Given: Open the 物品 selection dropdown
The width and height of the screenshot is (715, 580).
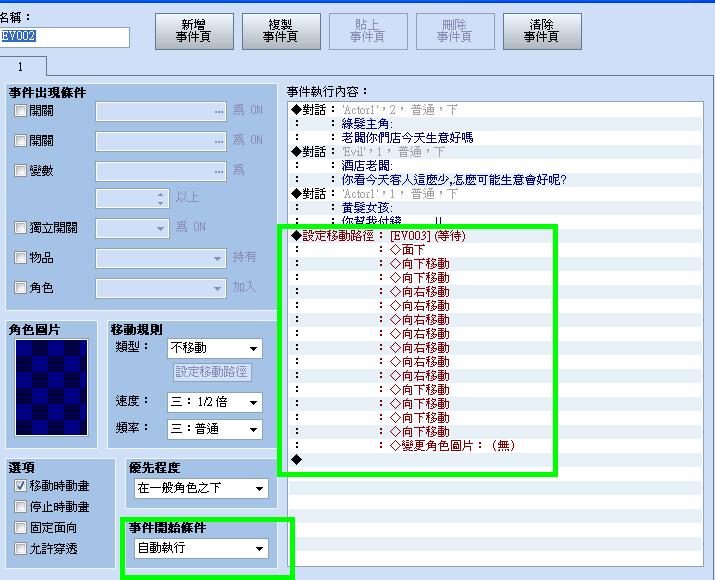Looking at the screenshot, I should (x=161, y=258).
